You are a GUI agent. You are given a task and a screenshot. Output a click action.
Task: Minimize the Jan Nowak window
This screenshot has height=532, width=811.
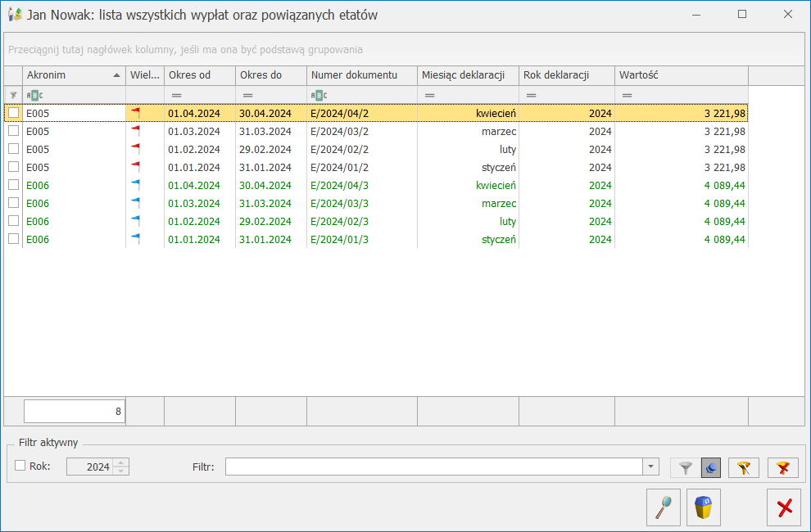click(696, 15)
